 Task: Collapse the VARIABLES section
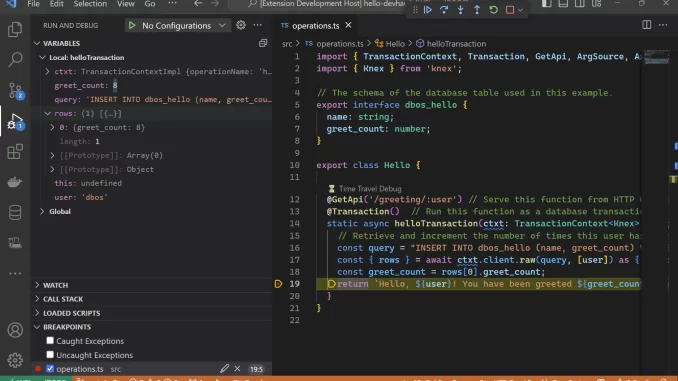[37, 43]
